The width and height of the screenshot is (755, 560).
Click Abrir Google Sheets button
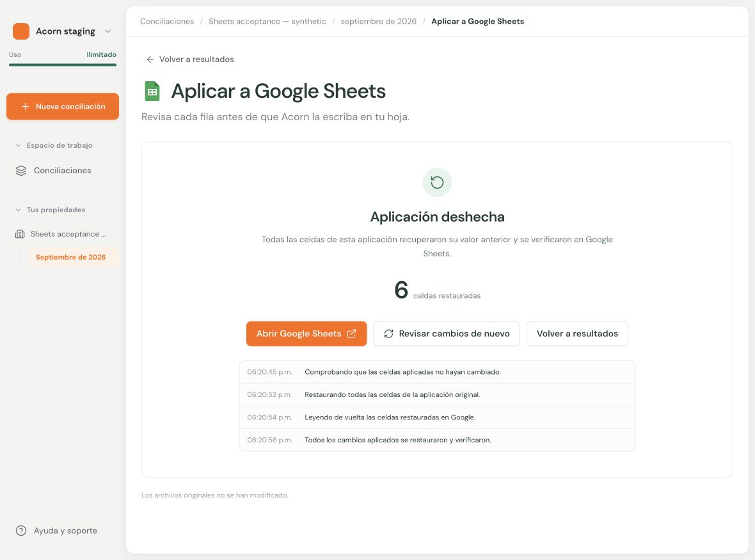[306, 334]
